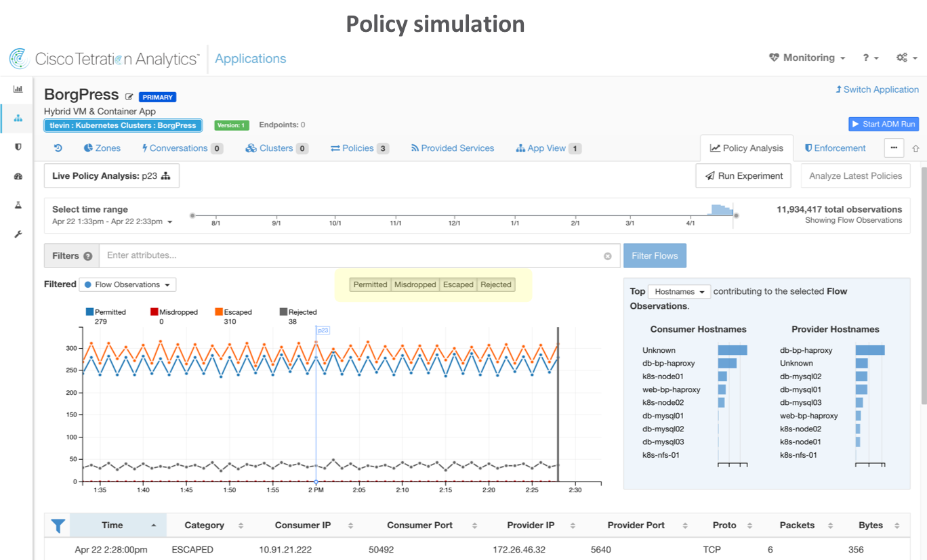Open the Policies tab
Viewport: 927px width, 560px height.
click(359, 148)
